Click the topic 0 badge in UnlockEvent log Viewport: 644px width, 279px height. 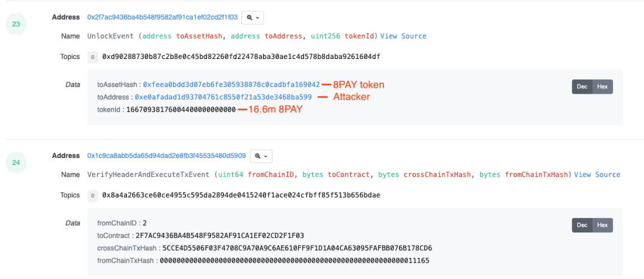(92, 57)
